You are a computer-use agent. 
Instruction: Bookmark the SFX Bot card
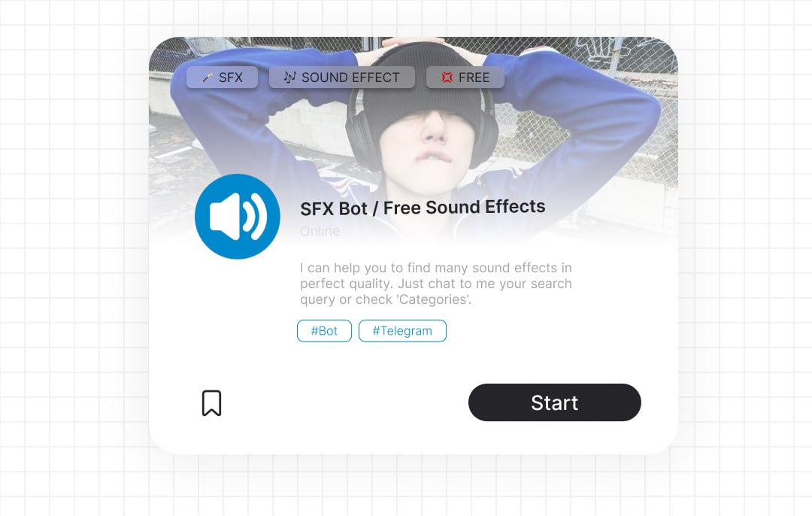[211, 403]
